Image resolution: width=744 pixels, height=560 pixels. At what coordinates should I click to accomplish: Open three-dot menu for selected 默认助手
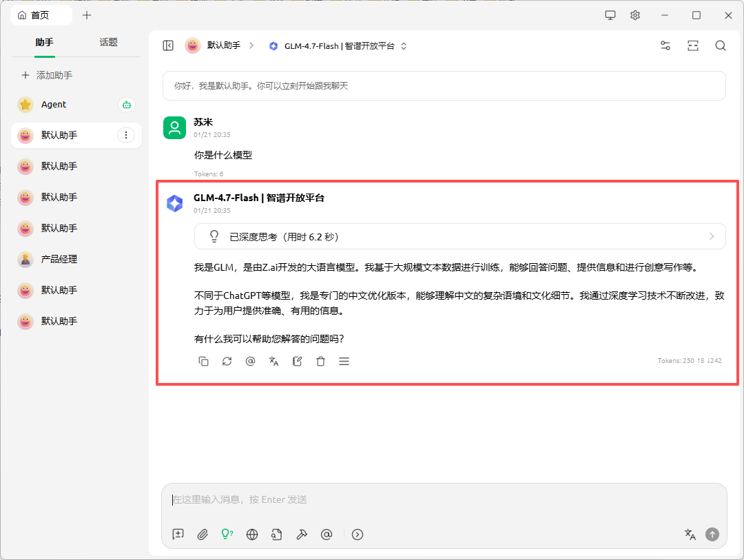click(125, 135)
